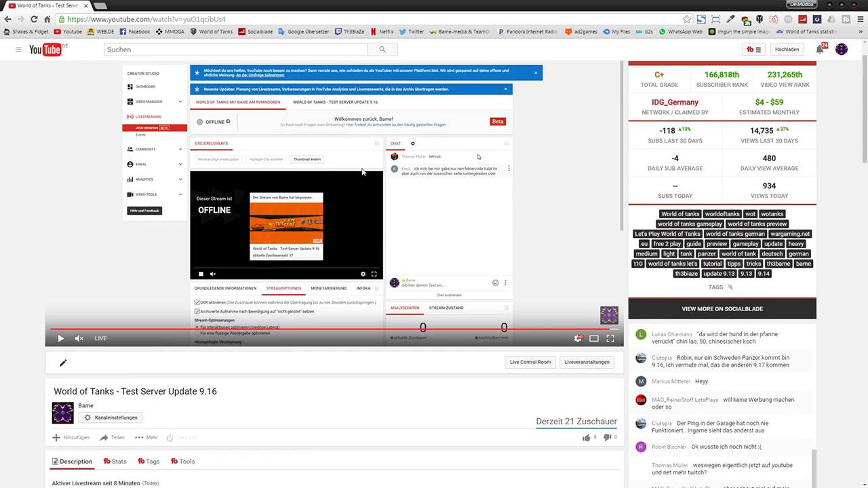Like the video with thumbs up
Viewport: 868px width, 488px height.
click(x=587, y=437)
